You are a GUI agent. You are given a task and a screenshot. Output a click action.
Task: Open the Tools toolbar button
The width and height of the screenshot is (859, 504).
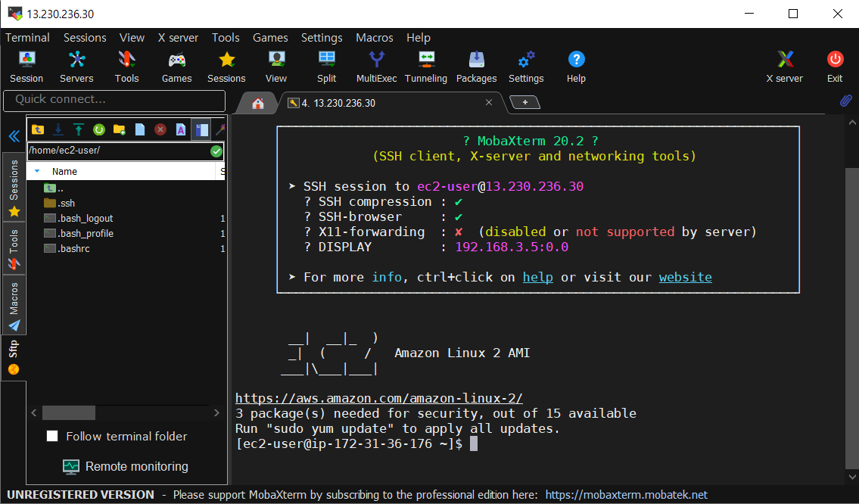click(x=126, y=67)
